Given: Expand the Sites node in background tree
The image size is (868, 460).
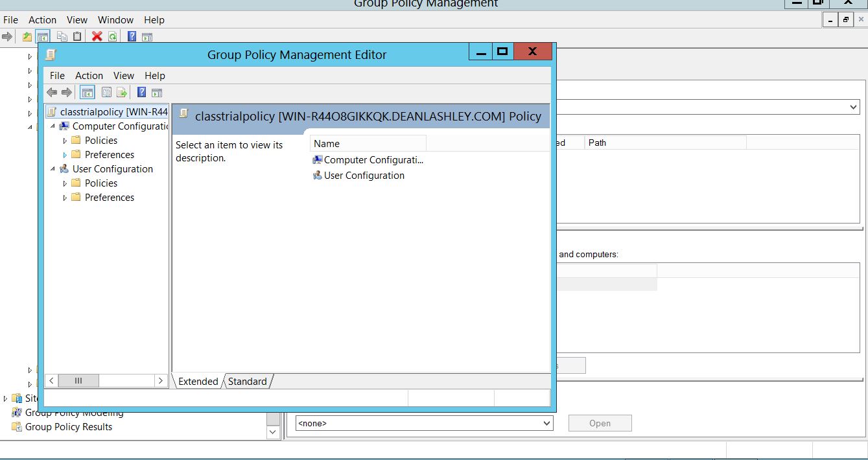Looking at the screenshot, I should click(x=6, y=398).
